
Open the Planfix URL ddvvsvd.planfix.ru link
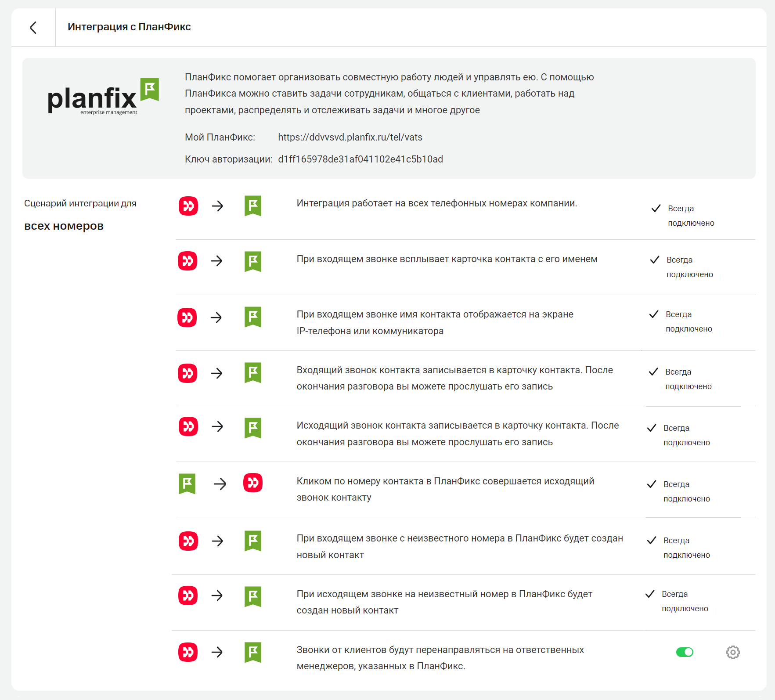click(350, 137)
